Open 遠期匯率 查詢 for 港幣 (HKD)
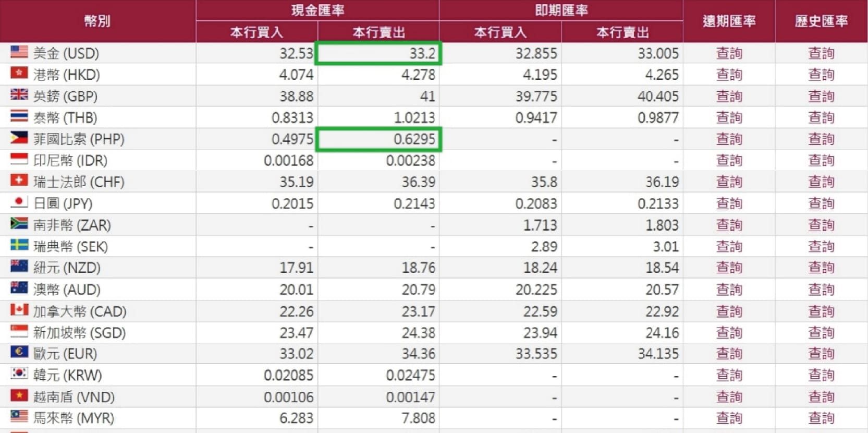Viewport: 868px width, 433px height. click(729, 75)
